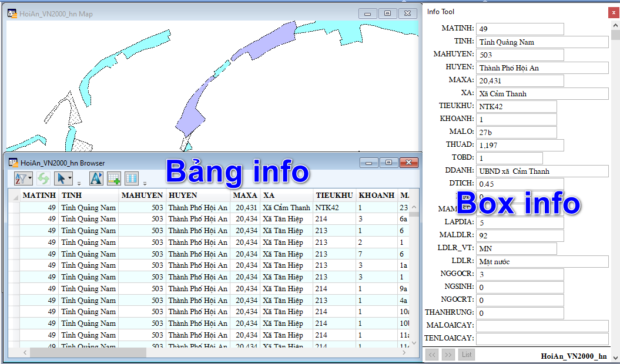The height and width of the screenshot is (364, 620).
Task: Click the TINH column header
Action: coord(89,196)
